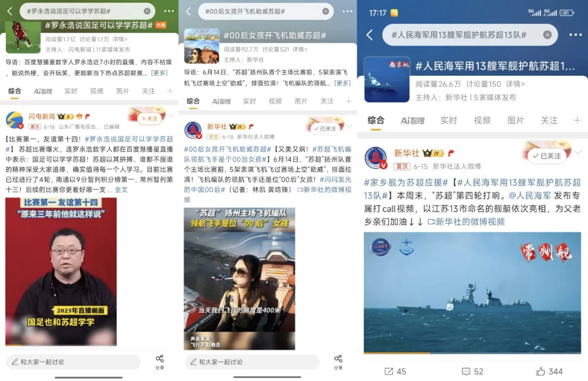Viewport: 588px width, 381px height.
Task: Click the 常州舰 video progress bar
Action: tap(472, 353)
